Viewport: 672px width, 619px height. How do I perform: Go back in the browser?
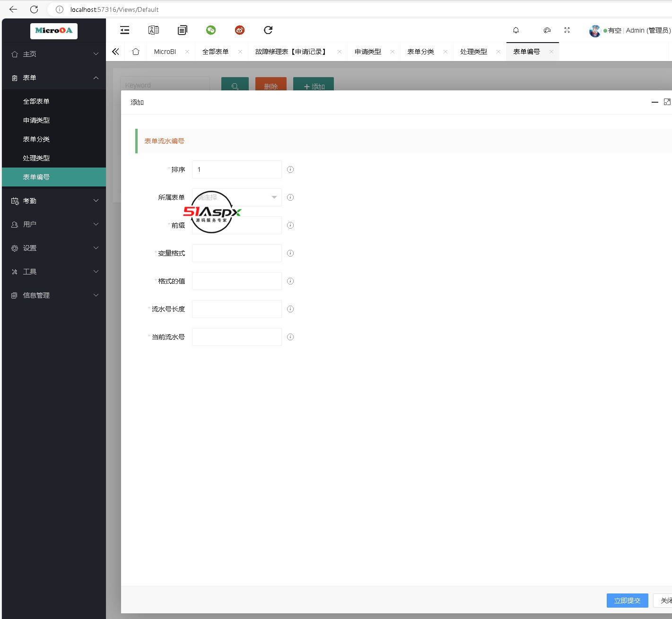13,9
